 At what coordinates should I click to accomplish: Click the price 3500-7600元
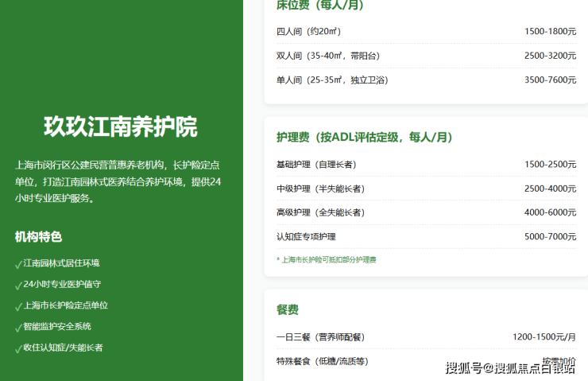click(x=550, y=80)
